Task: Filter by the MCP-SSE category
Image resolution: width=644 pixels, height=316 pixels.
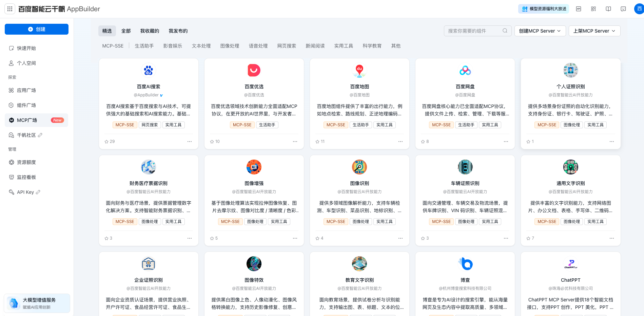Action: coord(113,46)
